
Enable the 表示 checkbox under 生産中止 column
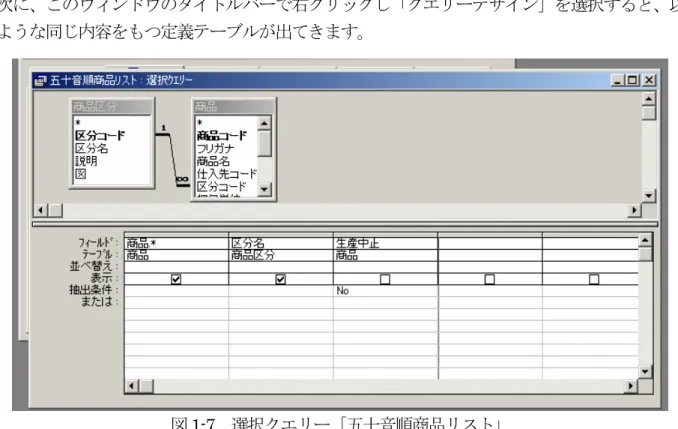point(385,279)
